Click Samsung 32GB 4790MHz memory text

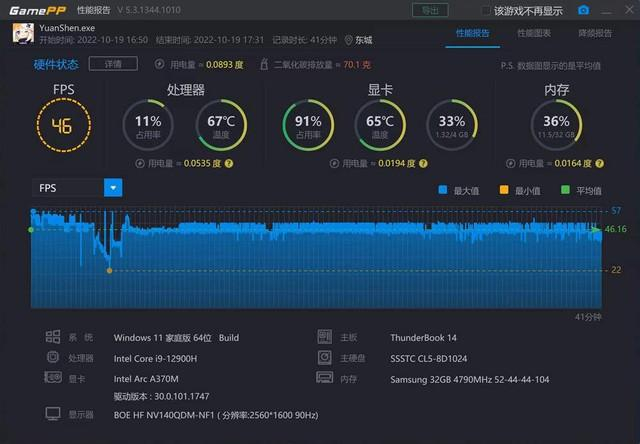click(470, 380)
